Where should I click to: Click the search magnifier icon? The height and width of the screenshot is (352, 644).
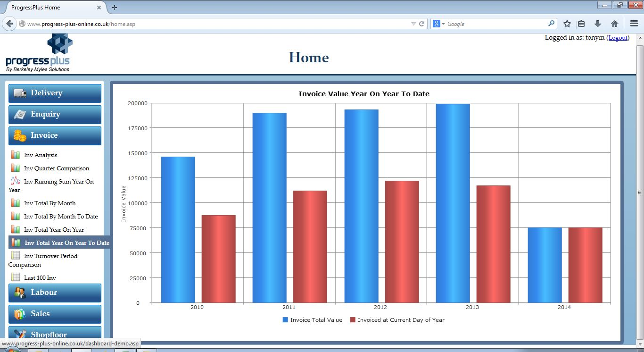click(551, 24)
